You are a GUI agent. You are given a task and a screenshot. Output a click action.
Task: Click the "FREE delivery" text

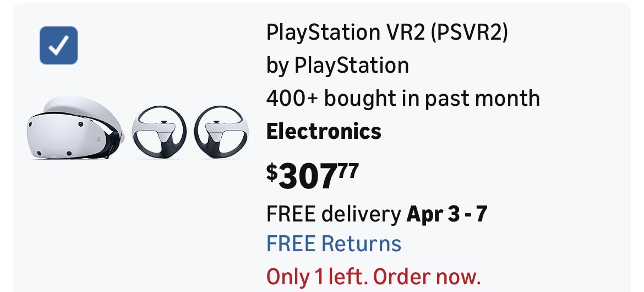334,214
